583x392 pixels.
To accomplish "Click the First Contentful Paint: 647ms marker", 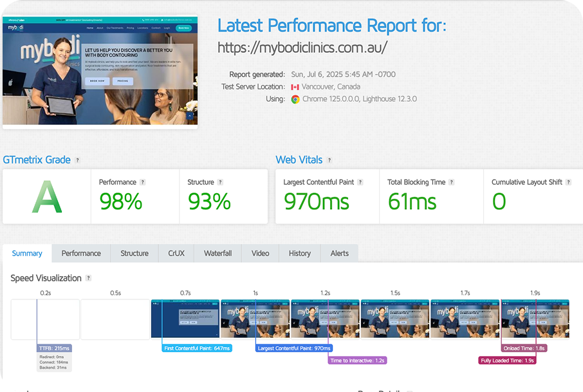I will coord(197,348).
